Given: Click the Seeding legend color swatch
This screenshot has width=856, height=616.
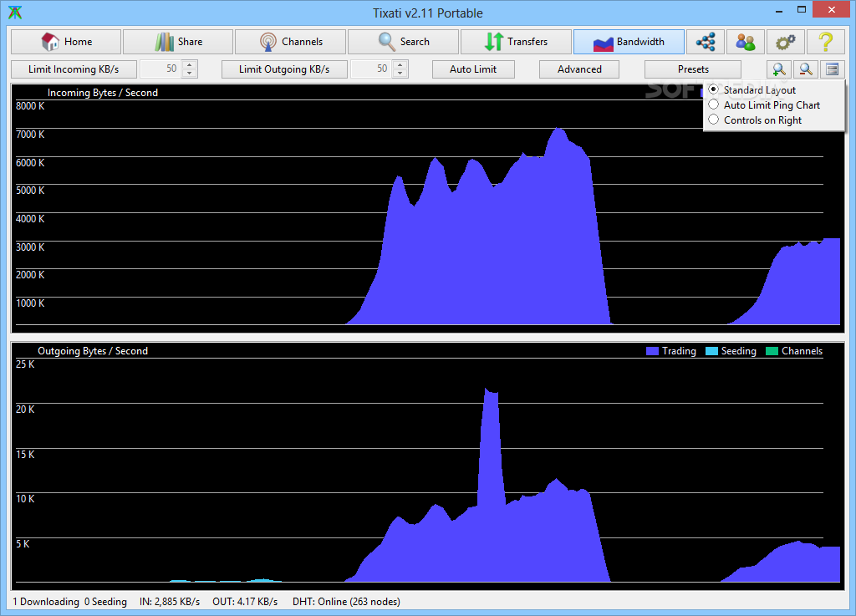Looking at the screenshot, I should click(712, 351).
